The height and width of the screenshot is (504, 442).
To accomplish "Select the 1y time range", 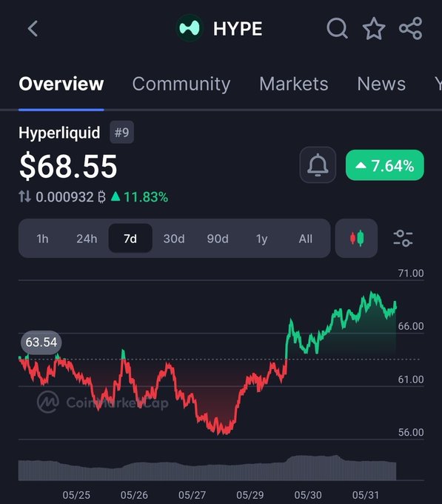I will (x=261, y=239).
